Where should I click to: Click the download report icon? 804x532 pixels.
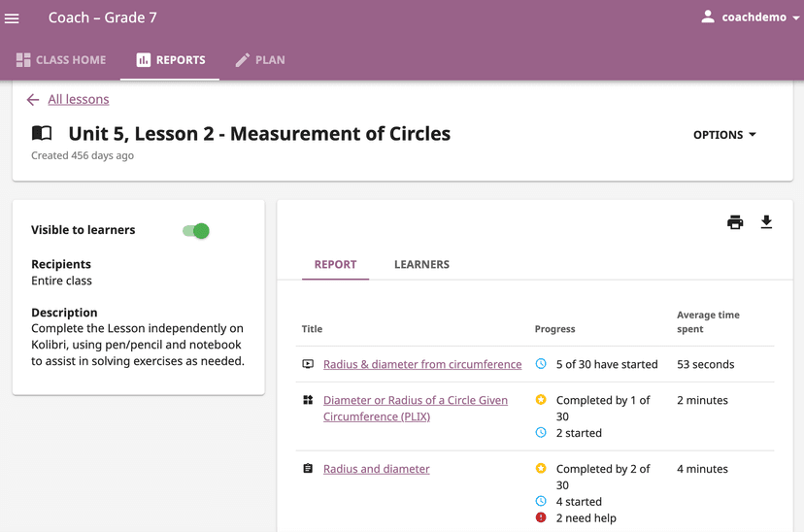766,222
